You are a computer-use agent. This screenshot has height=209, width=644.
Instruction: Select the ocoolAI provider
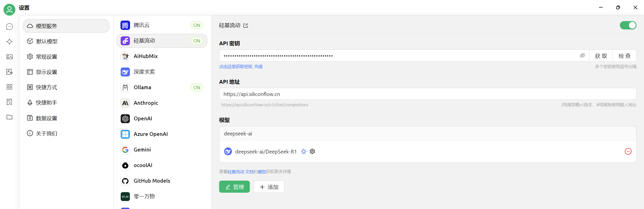[x=162, y=165]
